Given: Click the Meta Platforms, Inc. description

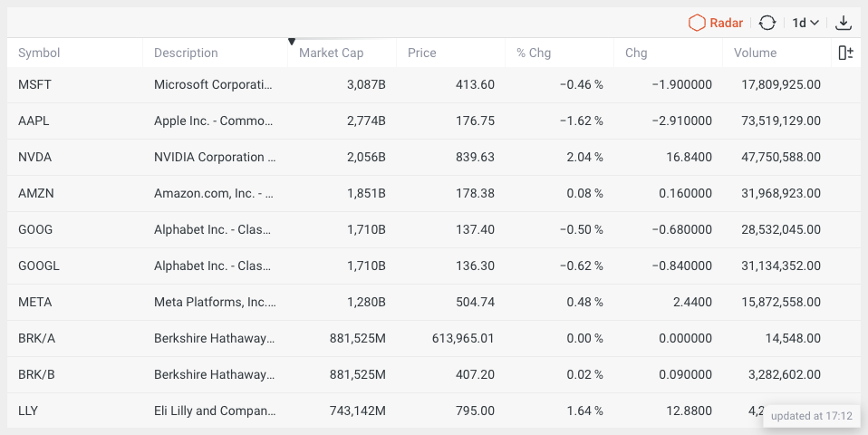Looking at the screenshot, I should (215, 302).
